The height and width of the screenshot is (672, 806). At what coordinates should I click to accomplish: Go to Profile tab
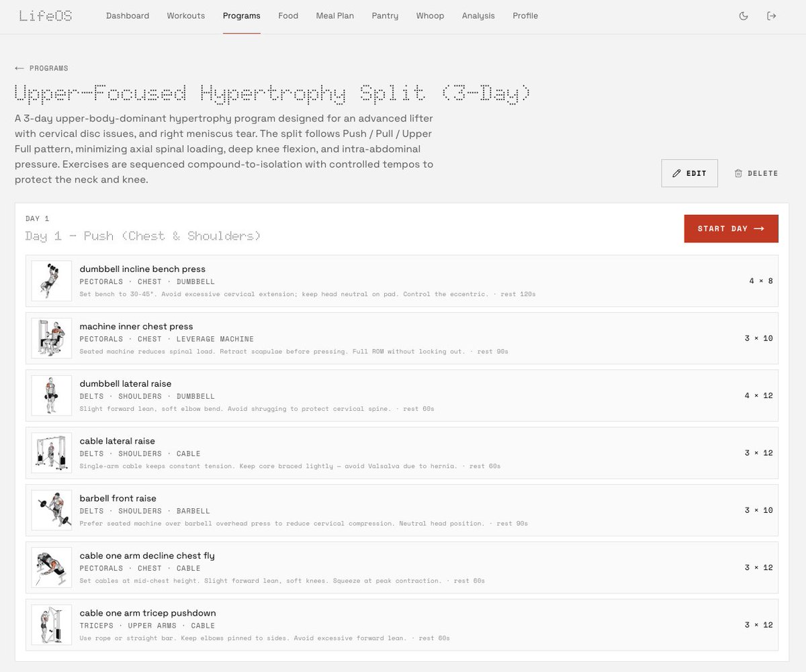tap(525, 15)
